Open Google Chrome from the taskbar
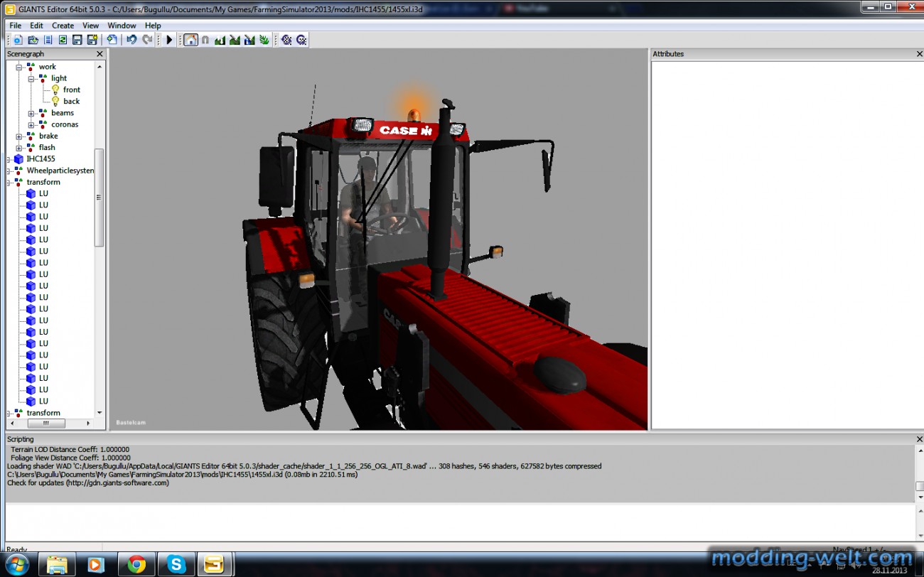 [x=136, y=565]
